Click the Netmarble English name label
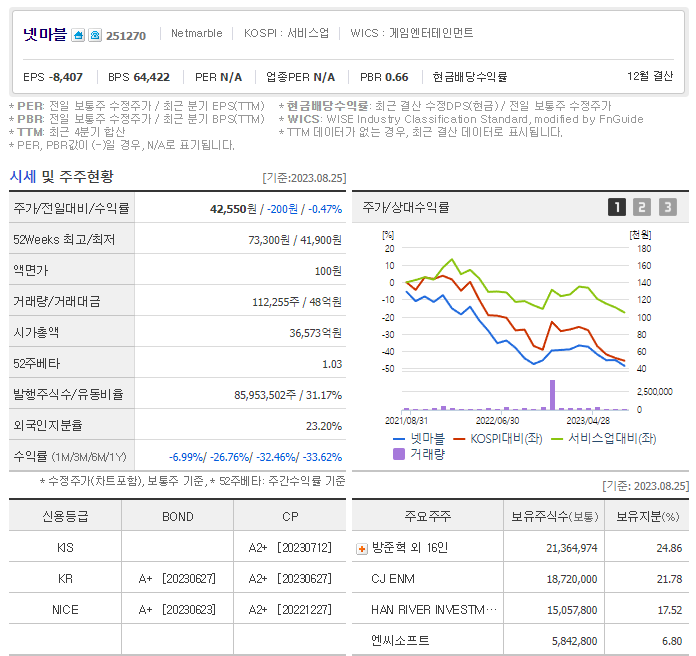Screen dimensions: 696x656 pos(197,33)
